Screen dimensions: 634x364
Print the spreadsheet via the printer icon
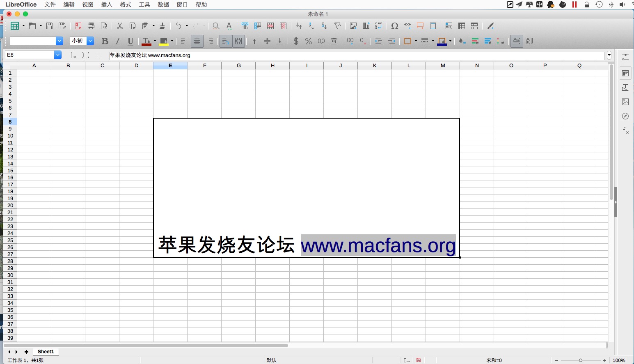91,26
